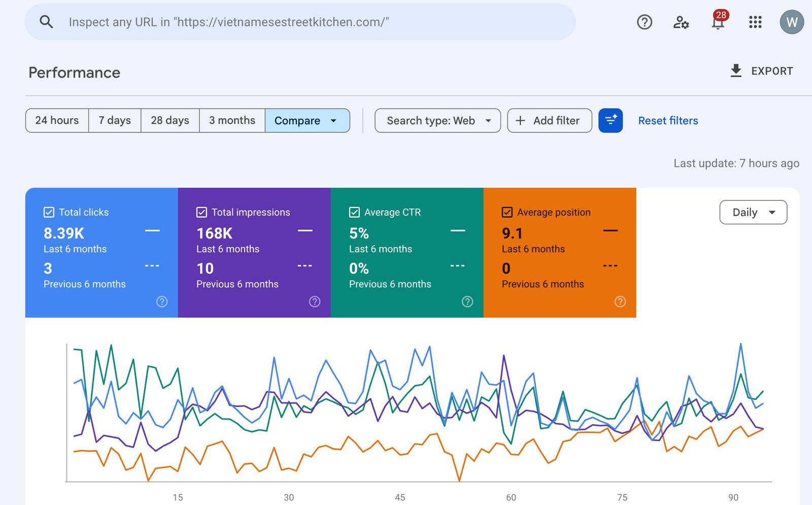Click the search magnifier icon

point(46,22)
